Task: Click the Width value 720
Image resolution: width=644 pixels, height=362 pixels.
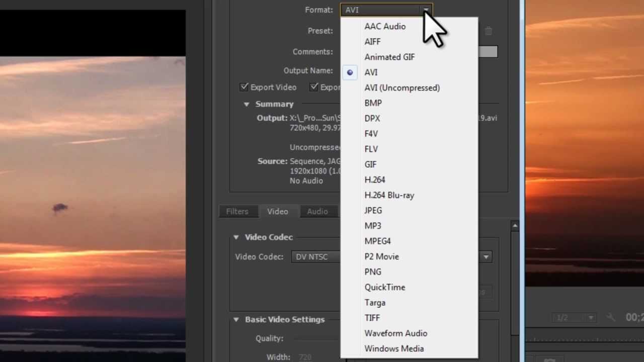Action: point(305,357)
